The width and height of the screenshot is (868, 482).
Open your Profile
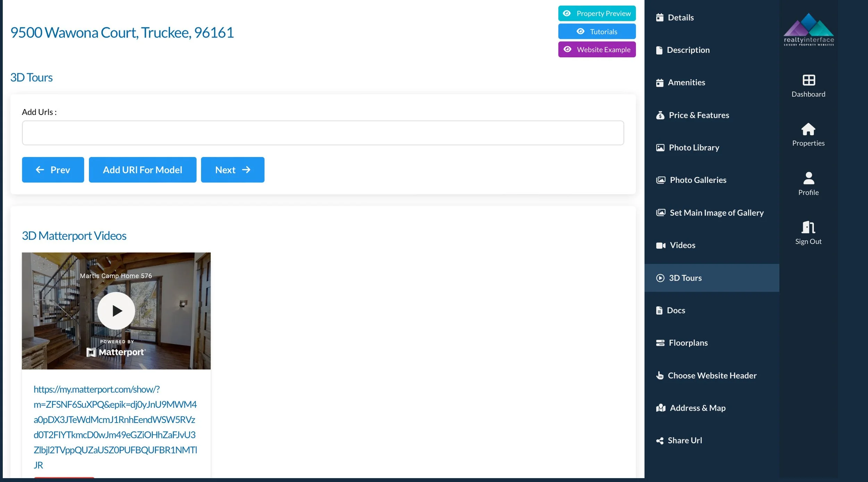[x=808, y=183]
